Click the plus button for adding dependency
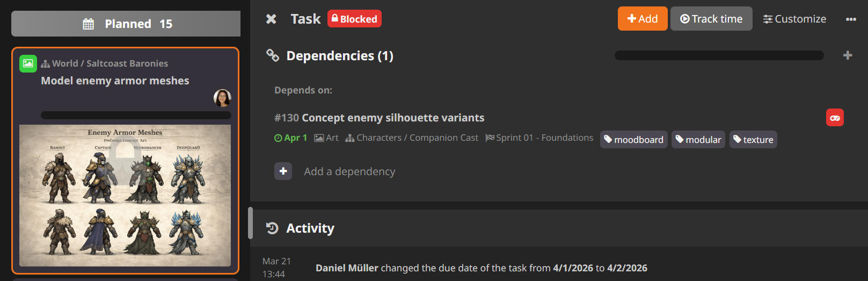 (x=283, y=171)
